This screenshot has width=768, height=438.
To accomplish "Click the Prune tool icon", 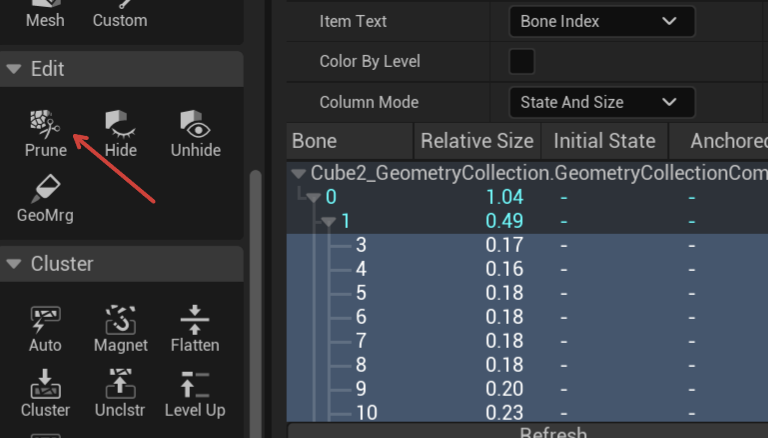I will 45,126.
